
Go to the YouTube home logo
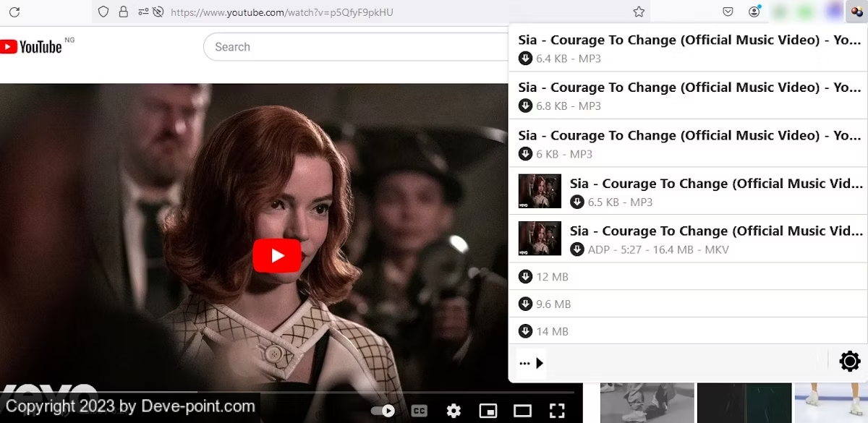pyautogui.click(x=31, y=47)
